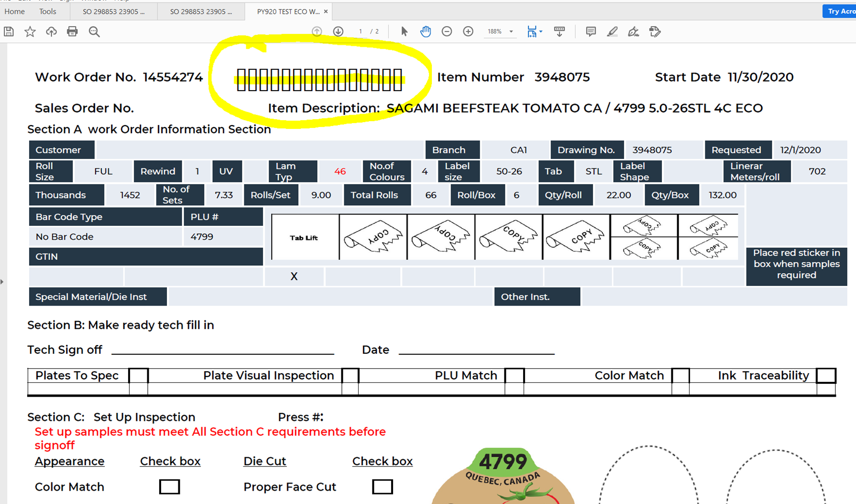Click the Qty/Box value 132.00
Image resolution: width=856 pixels, height=504 pixels.
723,195
